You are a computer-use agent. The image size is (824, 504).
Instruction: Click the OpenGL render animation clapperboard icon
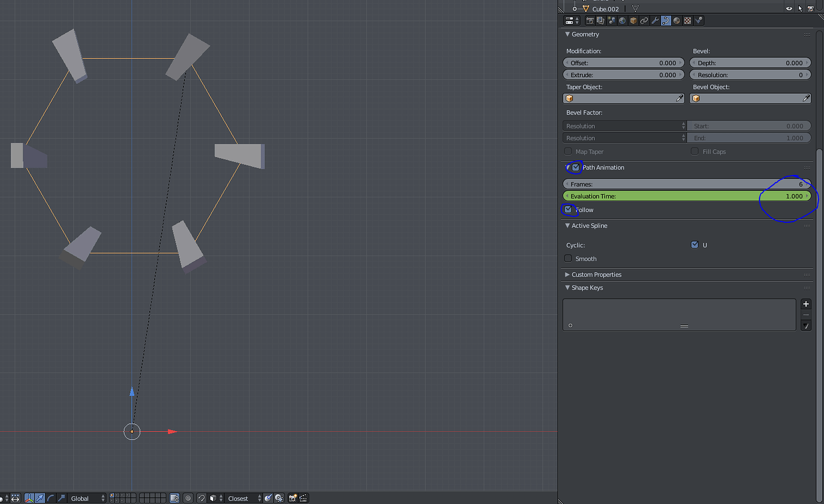click(x=304, y=498)
